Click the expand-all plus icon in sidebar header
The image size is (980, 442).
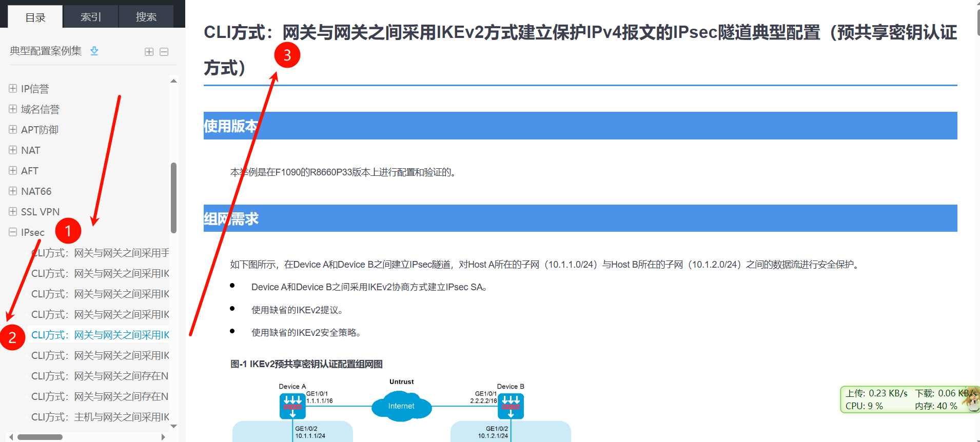coord(149,52)
